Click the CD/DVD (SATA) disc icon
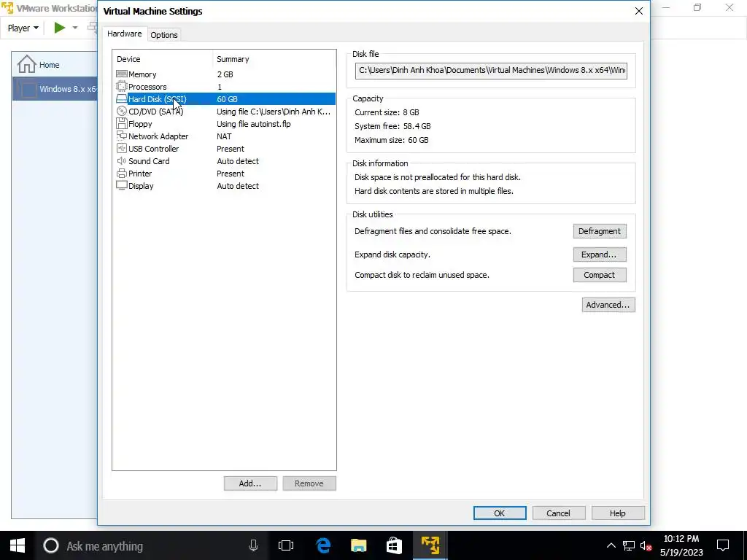 click(122, 112)
